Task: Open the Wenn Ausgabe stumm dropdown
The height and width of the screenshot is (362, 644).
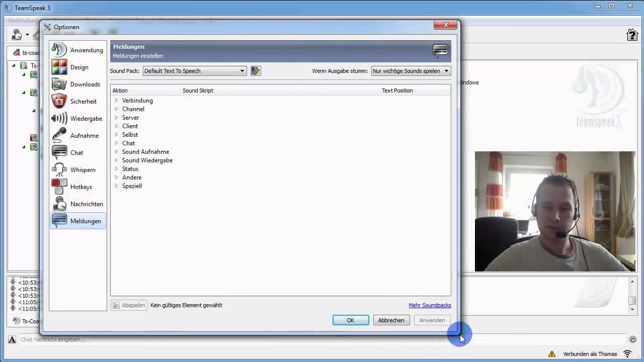Action: (x=411, y=71)
